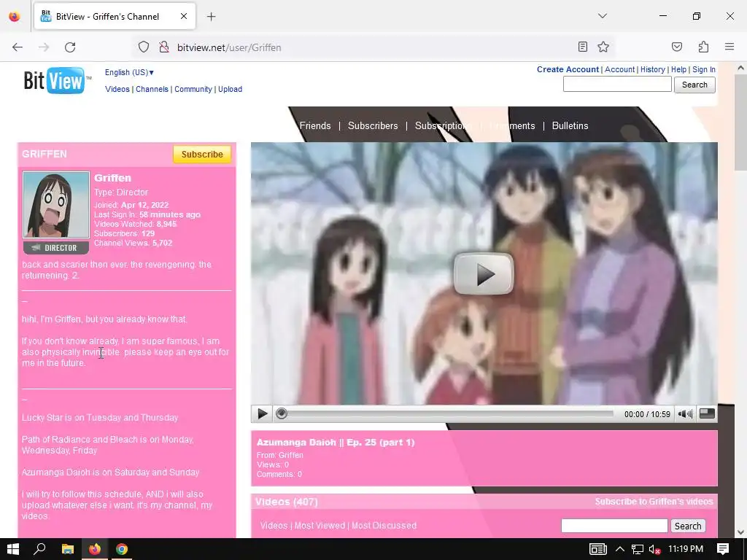The height and width of the screenshot is (560, 747).
Task: Click Subscribe to Griffen's videos link
Action: pyautogui.click(x=654, y=502)
